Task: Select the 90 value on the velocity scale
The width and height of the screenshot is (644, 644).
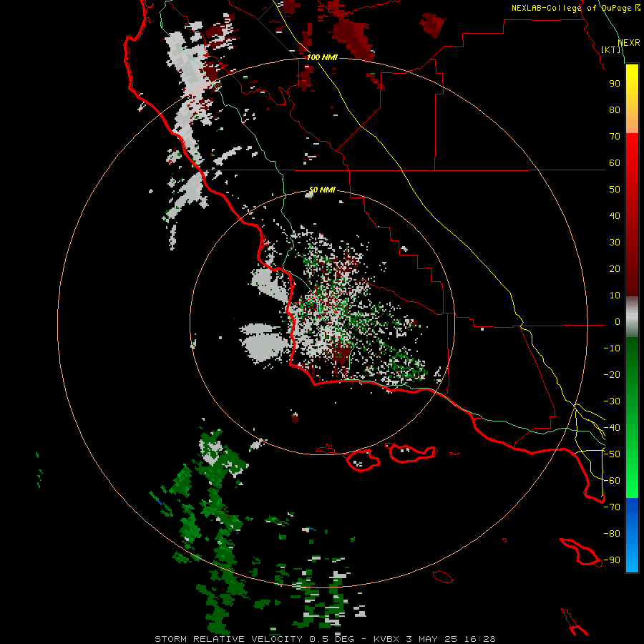Action: (x=615, y=84)
